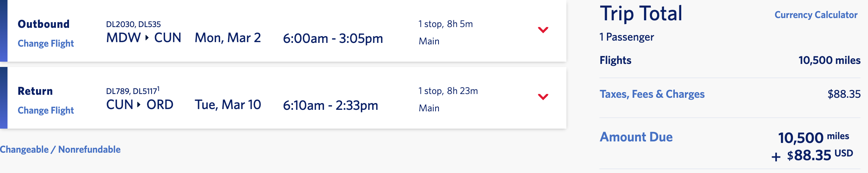This screenshot has height=173, width=868.
Task: Expand the Outbound flight details chevron
Action: click(543, 30)
